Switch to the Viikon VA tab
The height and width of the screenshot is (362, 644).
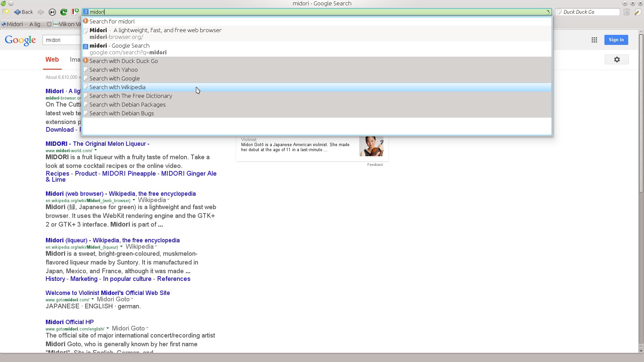67,24
